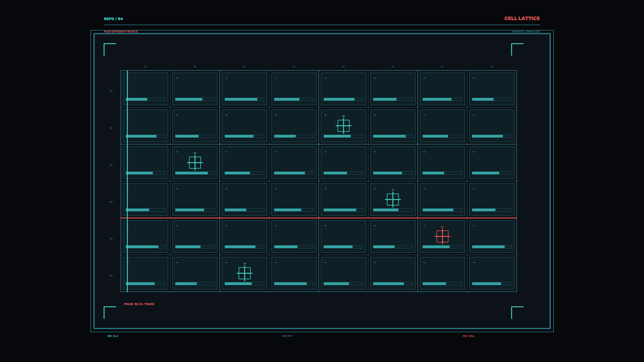Select column header C1
The image size is (644, 362).
coord(146,67)
